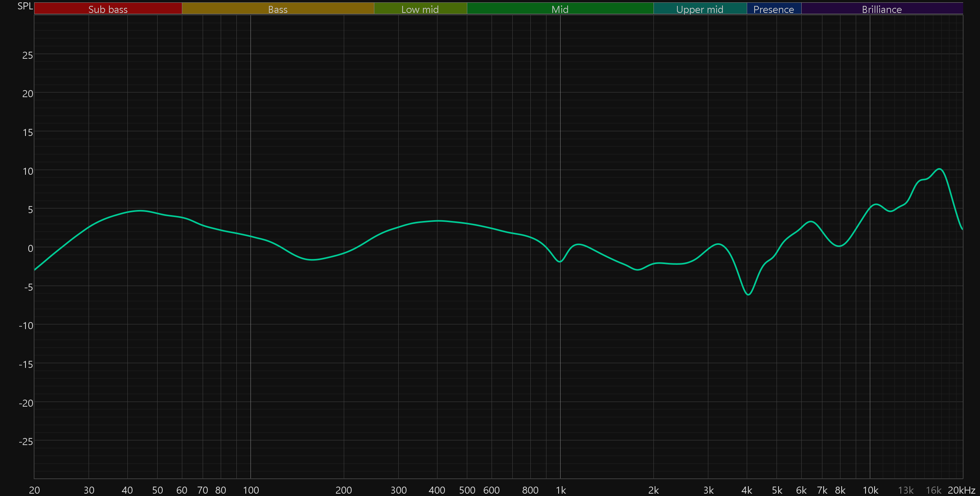Screen dimensions: 980x496
Task: Click the Brilliance band header
Action: pos(882,9)
